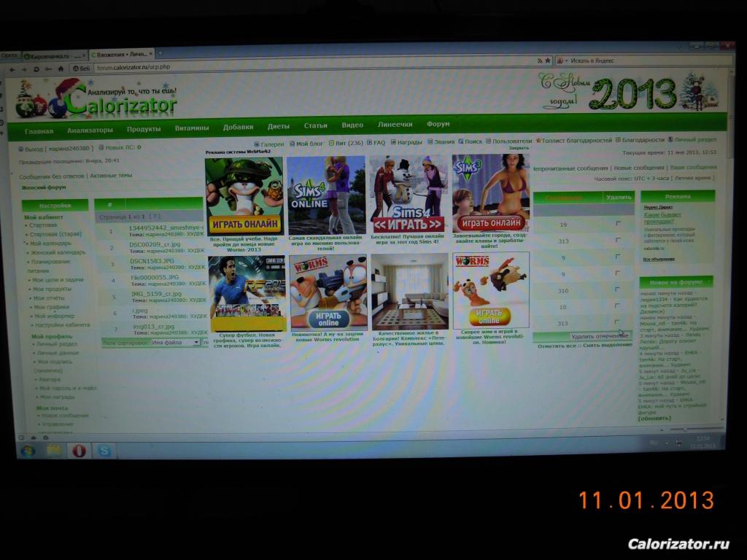The width and height of the screenshot is (747, 560).
Task: Open attachment 'DSC00209_cr.jpg'
Action: (155, 244)
